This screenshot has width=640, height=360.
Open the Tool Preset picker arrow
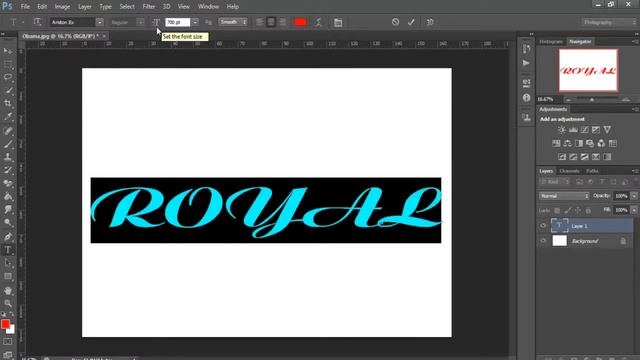click(x=23, y=22)
